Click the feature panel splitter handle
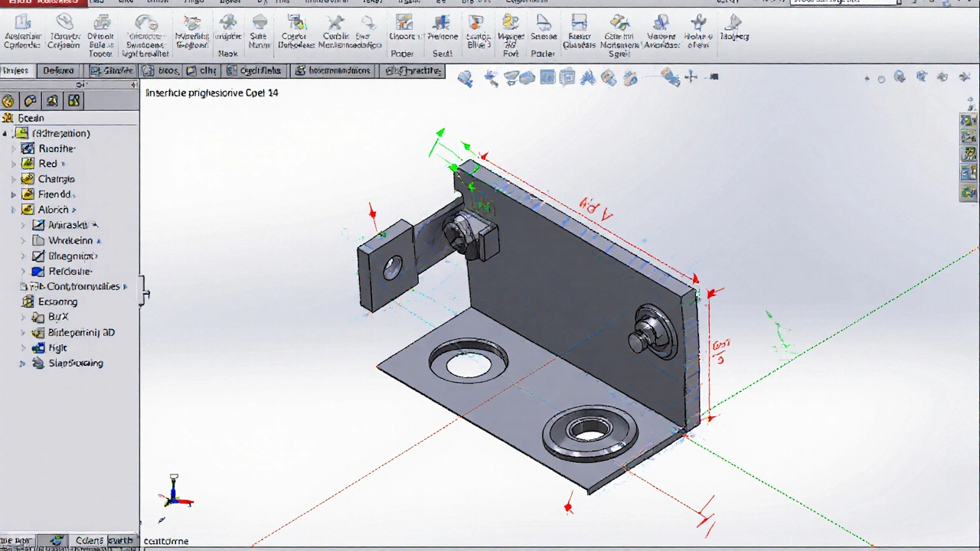 click(x=142, y=295)
